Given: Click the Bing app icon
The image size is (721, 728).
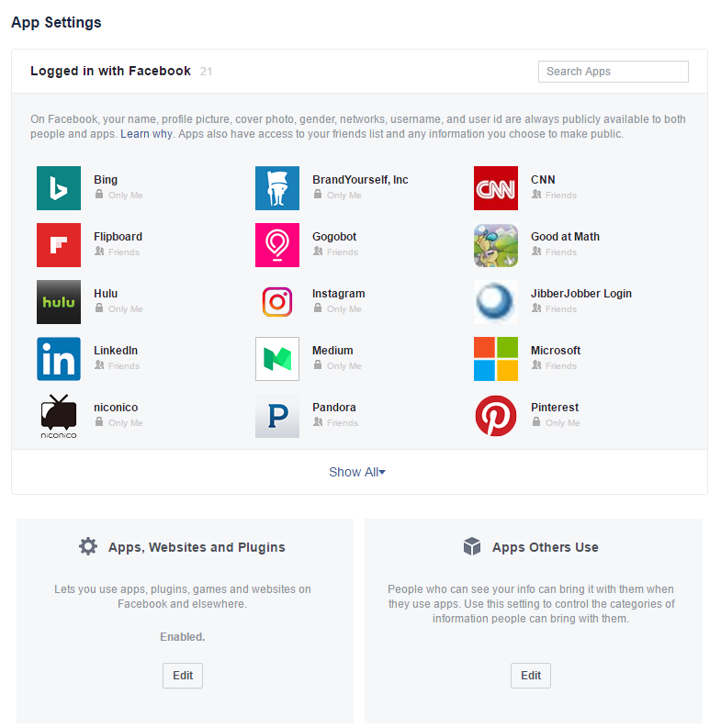Looking at the screenshot, I should pyautogui.click(x=59, y=188).
